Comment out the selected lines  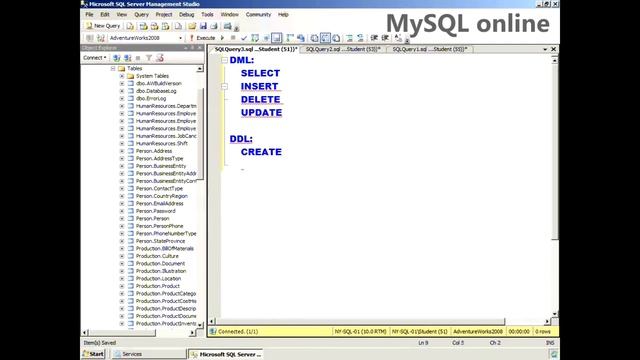pyautogui.click(x=349, y=38)
